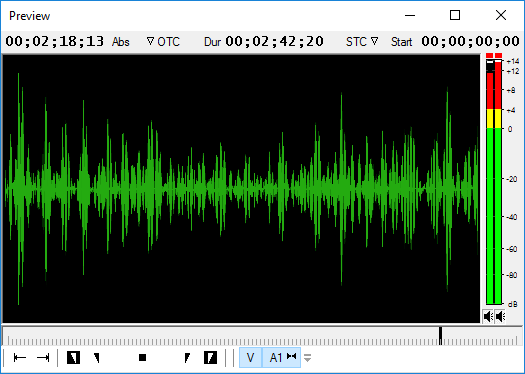The width and height of the screenshot is (525, 374).
Task: Toggle the V video track button
Action: (250, 358)
